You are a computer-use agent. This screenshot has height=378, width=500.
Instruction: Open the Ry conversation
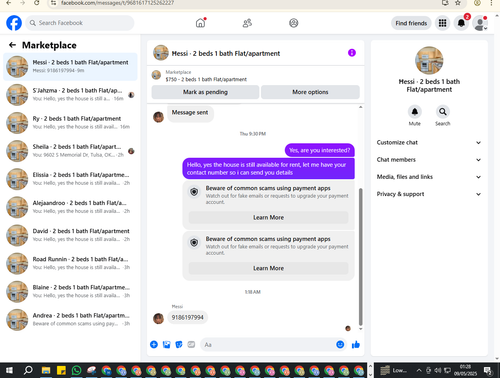coord(70,123)
